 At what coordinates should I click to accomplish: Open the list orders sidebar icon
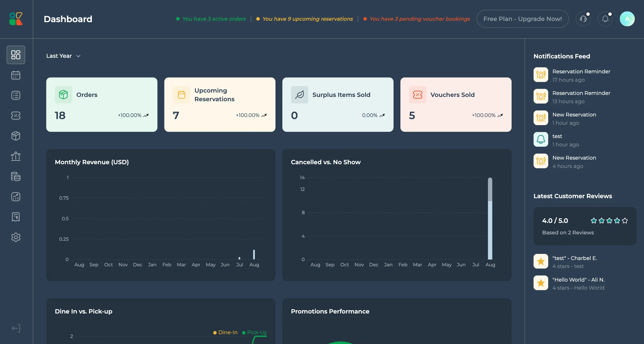16,95
